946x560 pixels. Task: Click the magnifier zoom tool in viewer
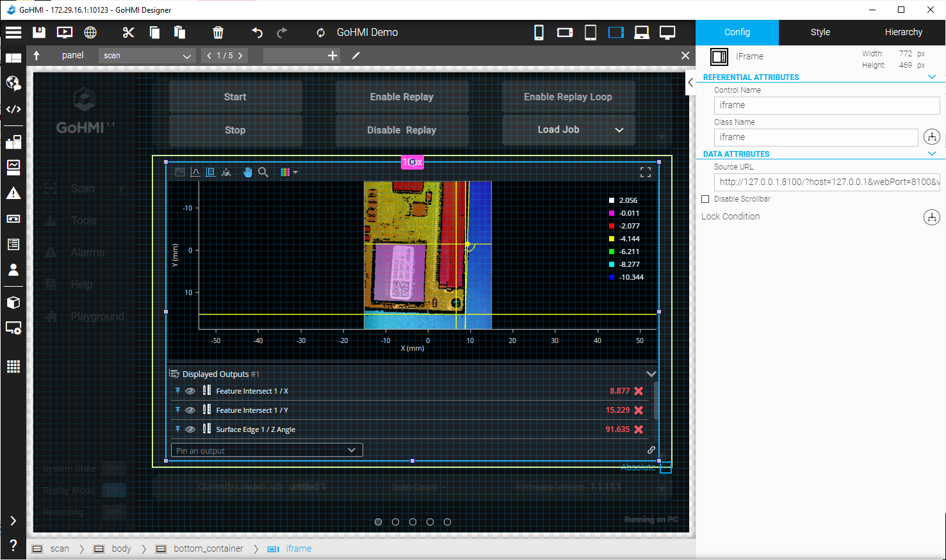click(x=263, y=172)
